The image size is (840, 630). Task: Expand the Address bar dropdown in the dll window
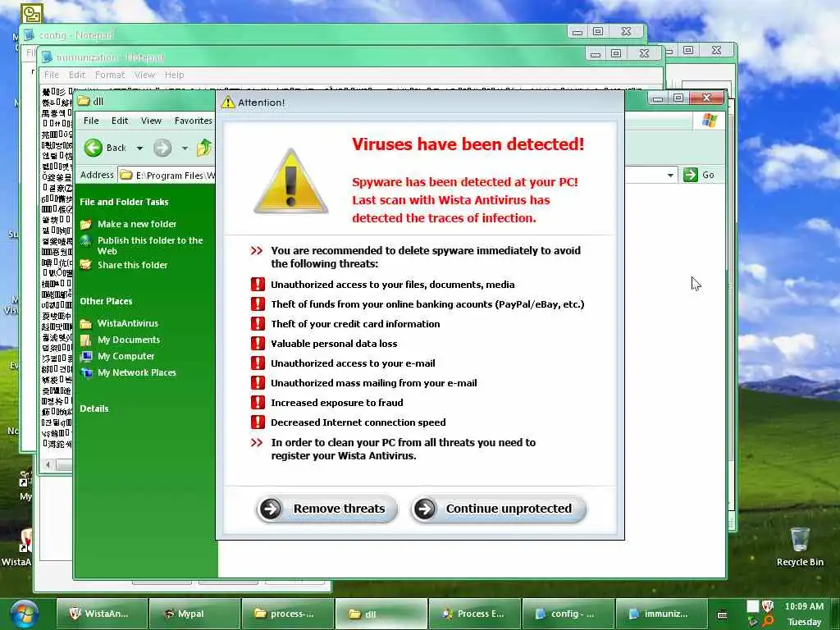point(670,176)
